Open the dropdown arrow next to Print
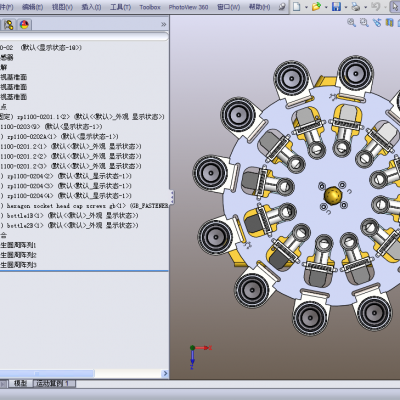 [x=366, y=7]
